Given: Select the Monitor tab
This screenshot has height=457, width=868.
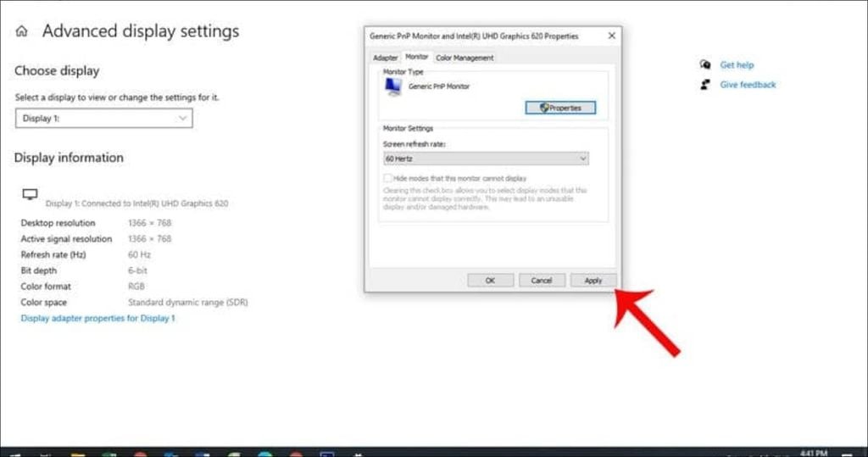Looking at the screenshot, I should coord(416,57).
